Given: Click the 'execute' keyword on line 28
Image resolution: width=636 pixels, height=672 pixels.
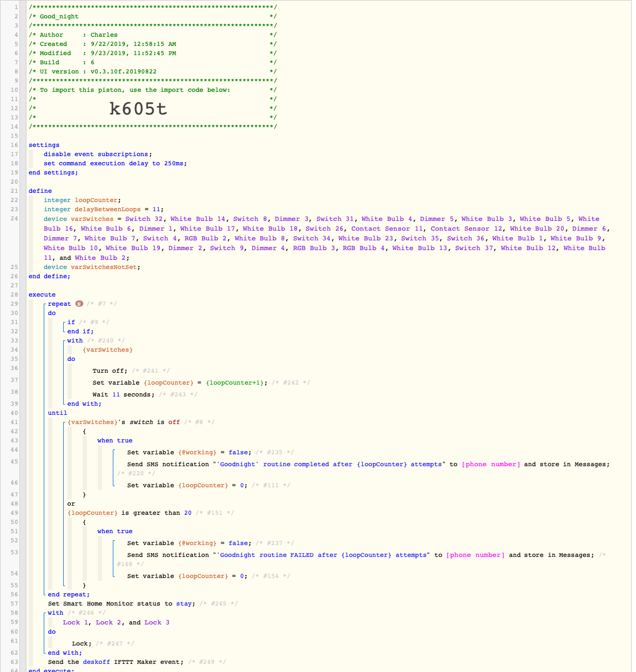Looking at the screenshot, I should (x=42, y=294).
